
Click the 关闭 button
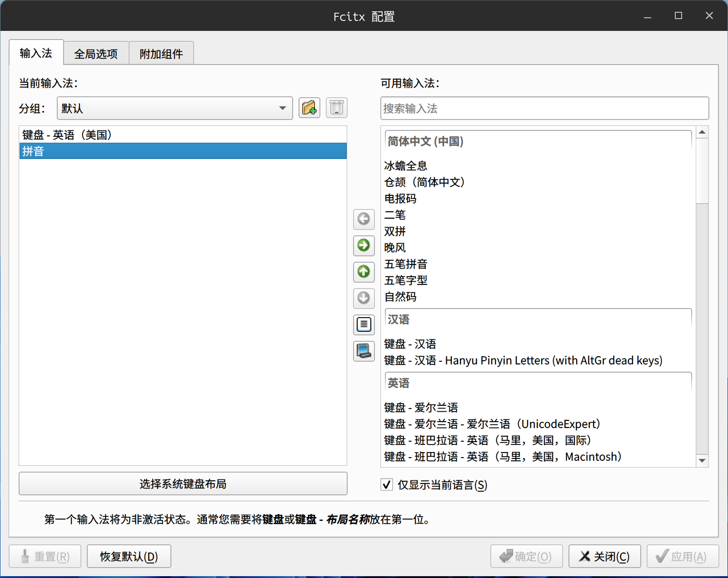[604, 557]
